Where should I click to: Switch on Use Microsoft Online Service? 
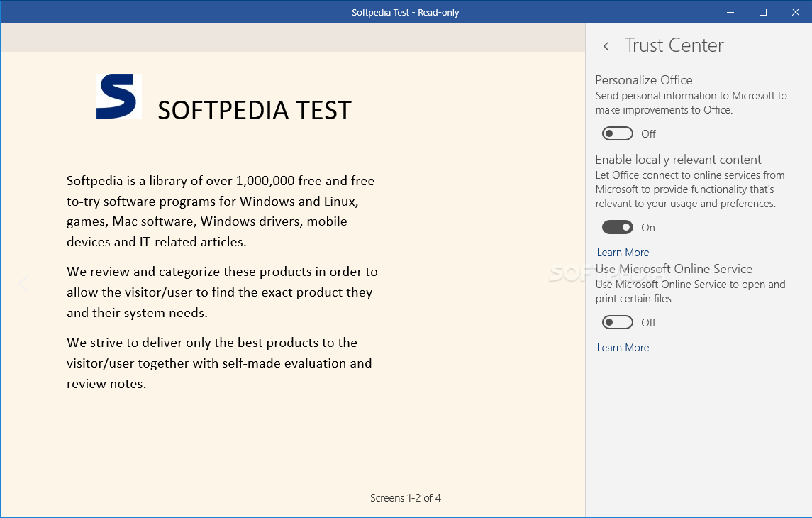click(x=617, y=322)
